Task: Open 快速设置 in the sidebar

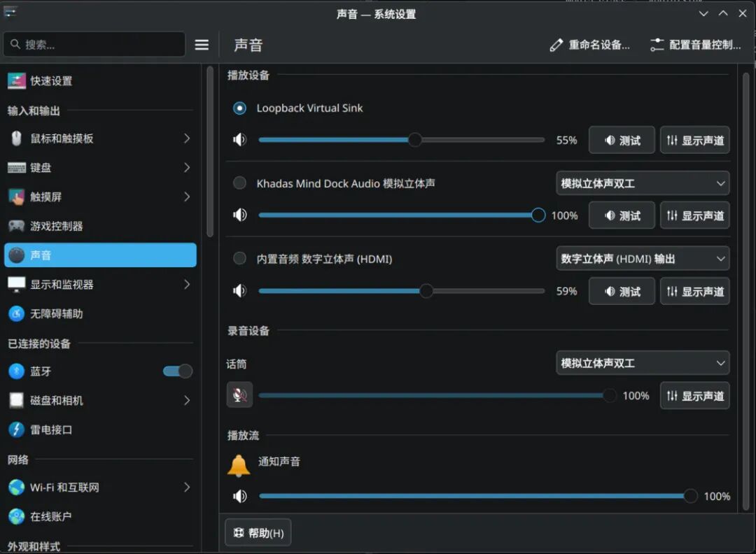Action: (100, 81)
